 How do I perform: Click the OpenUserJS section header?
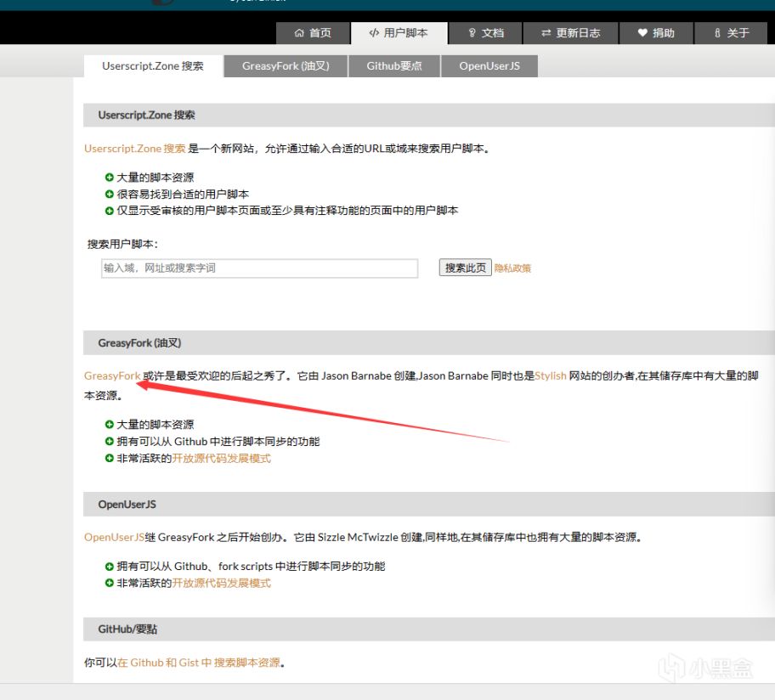coord(429,505)
